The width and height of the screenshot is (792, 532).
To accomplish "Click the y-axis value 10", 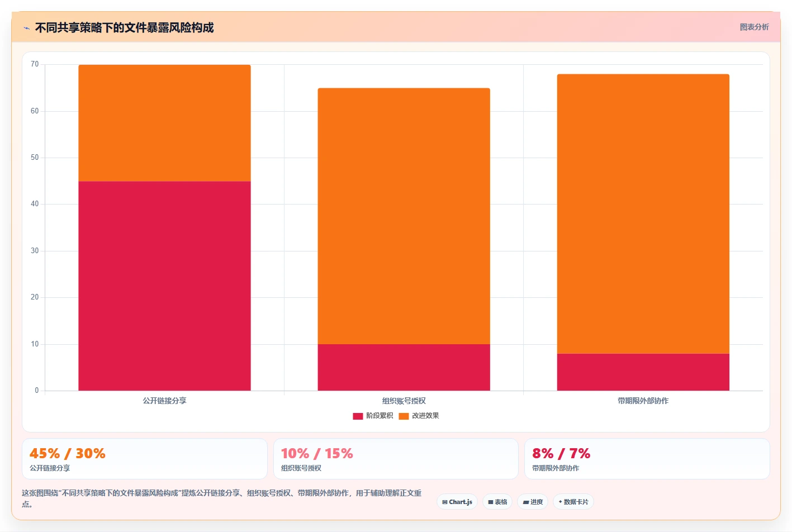I will pos(35,344).
